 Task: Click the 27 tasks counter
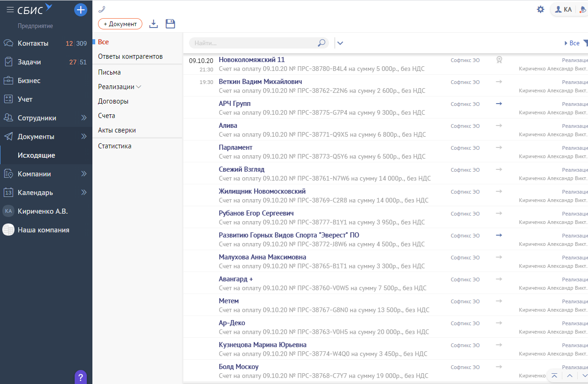click(x=73, y=62)
